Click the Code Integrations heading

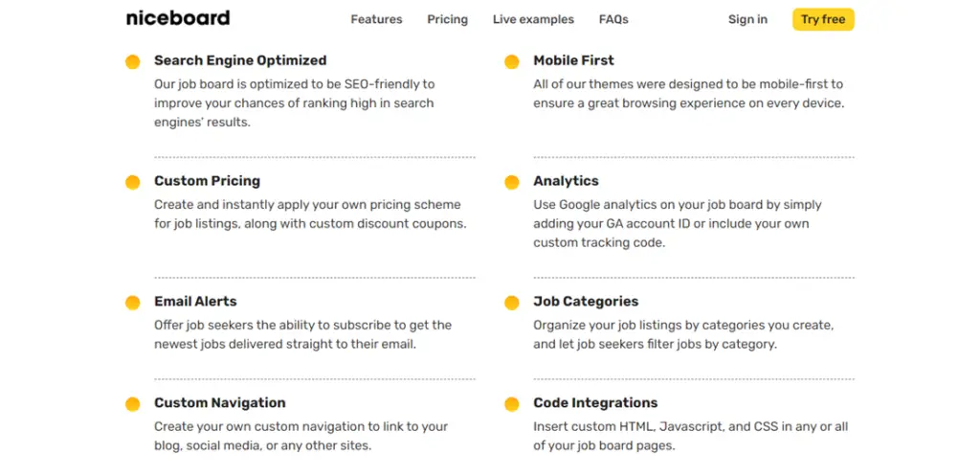click(x=595, y=403)
